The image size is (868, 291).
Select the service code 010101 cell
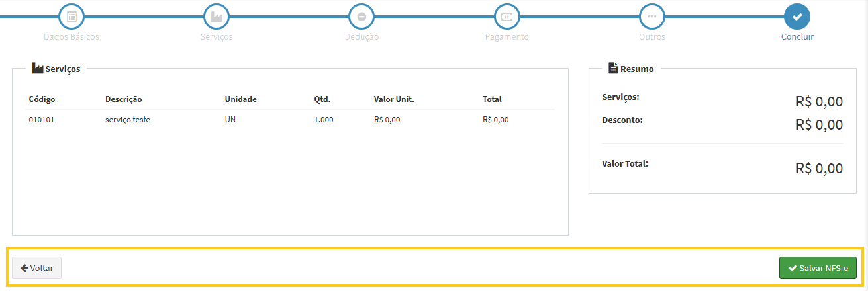(x=42, y=120)
